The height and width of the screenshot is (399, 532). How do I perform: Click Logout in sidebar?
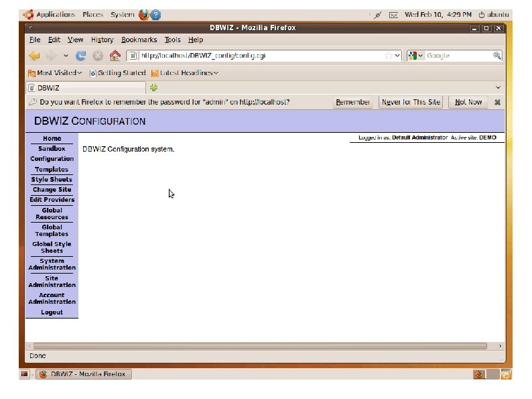click(52, 312)
